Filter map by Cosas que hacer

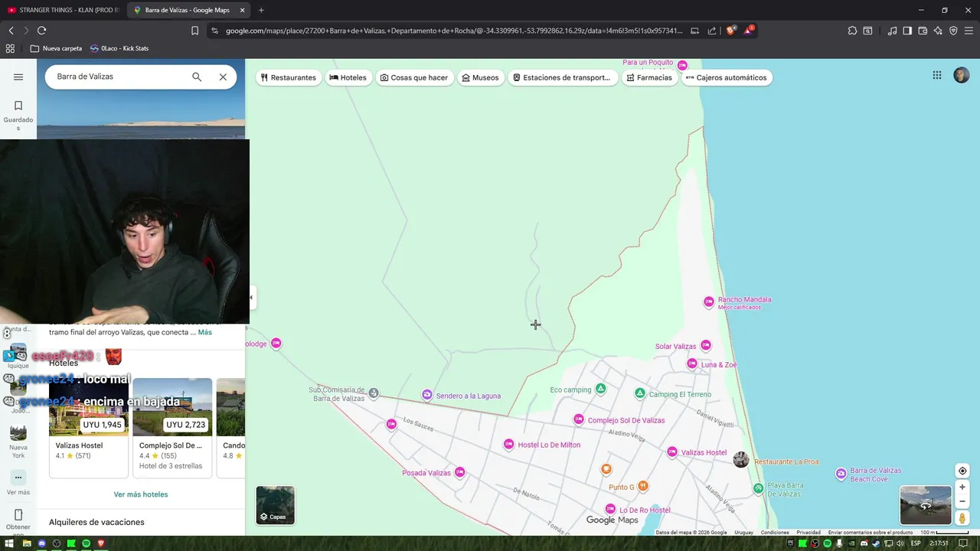click(x=414, y=77)
